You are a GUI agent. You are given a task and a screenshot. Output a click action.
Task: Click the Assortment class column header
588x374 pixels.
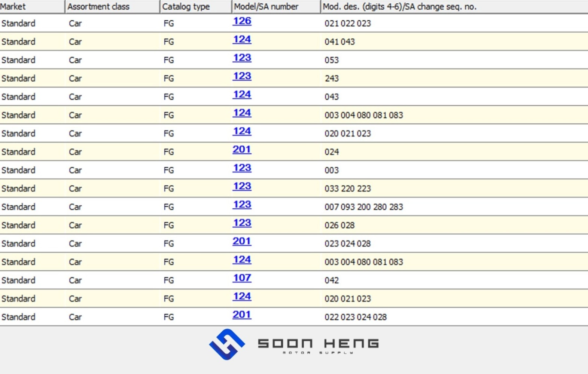(112, 6)
